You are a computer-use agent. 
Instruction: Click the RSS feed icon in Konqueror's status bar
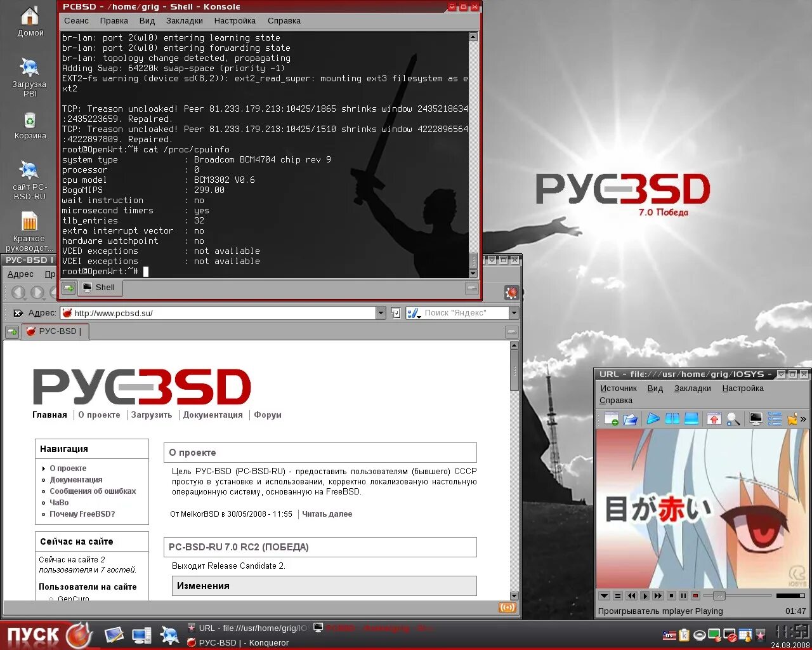point(507,607)
